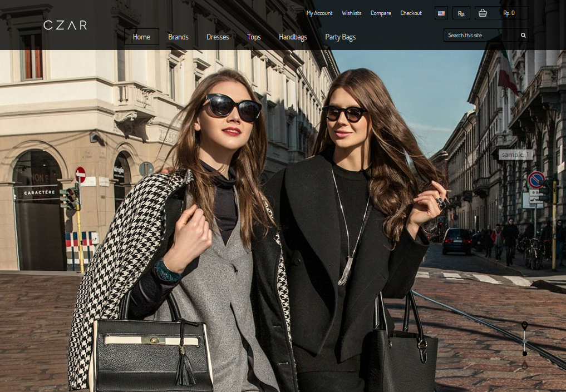This screenshot has width=566, height=392.
Task: Click the Compare link
Action: point(381,13)
